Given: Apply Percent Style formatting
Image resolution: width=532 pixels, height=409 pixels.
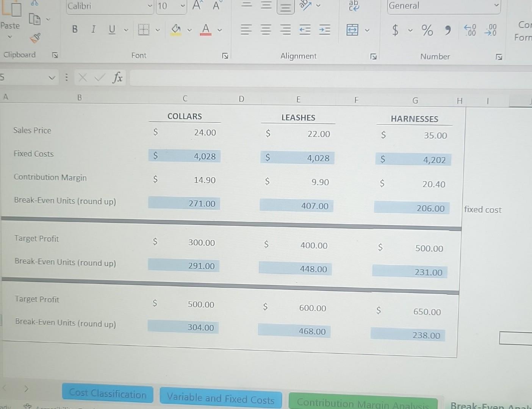Looking at the screenshot, I should [427, 30].
